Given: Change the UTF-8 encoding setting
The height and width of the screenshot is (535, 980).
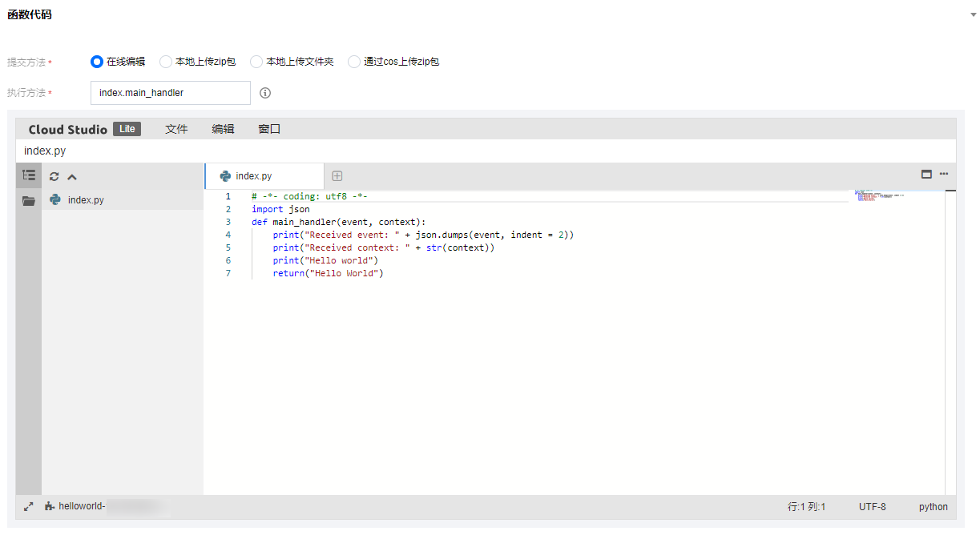Looking at the screenshot, I should 873,507.
